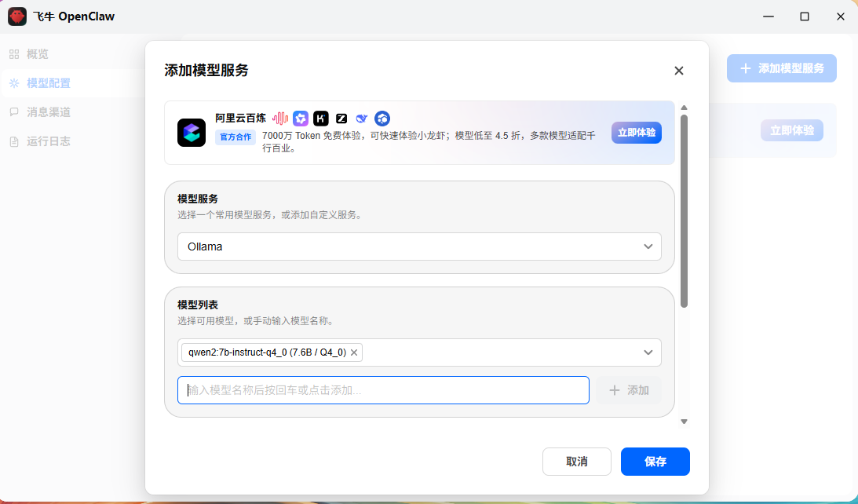Switch to the 消息渠道 section
This screenshot has height=504, width=858.
point(46,112)
